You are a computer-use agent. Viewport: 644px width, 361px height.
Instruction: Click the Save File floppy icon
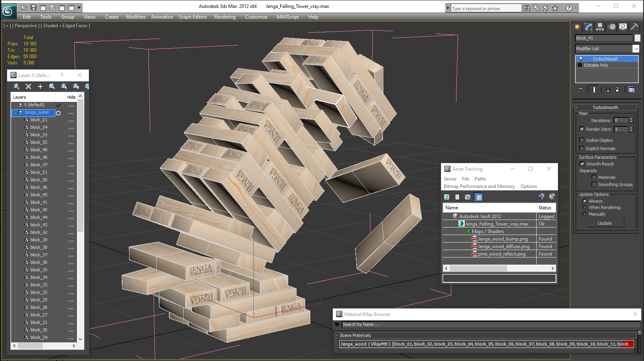[x=34, y=8]
